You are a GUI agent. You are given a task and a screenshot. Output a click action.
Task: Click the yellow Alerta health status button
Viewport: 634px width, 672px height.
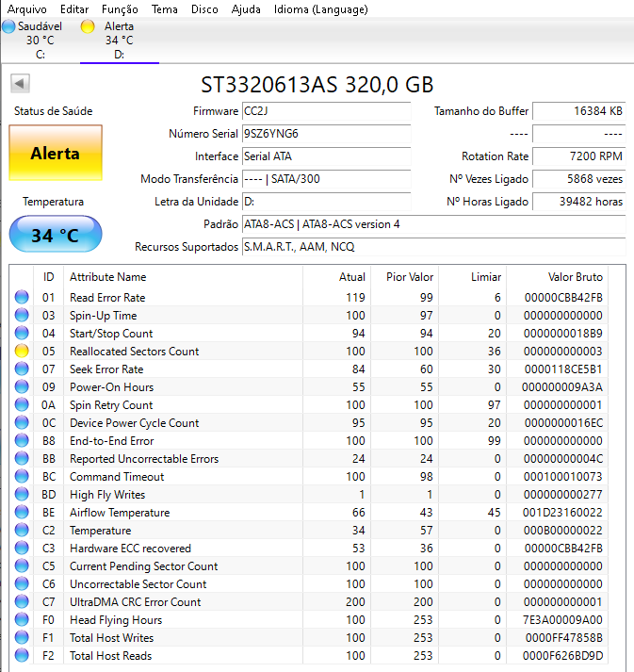(x=56, y=153)
